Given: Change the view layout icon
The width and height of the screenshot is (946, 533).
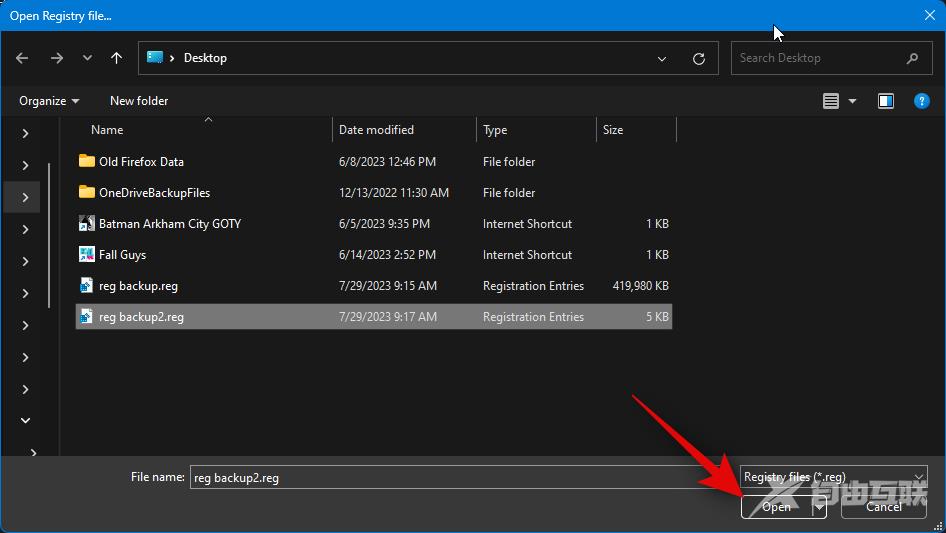Looking at the screenshot, I should click(x=831, y=101).
